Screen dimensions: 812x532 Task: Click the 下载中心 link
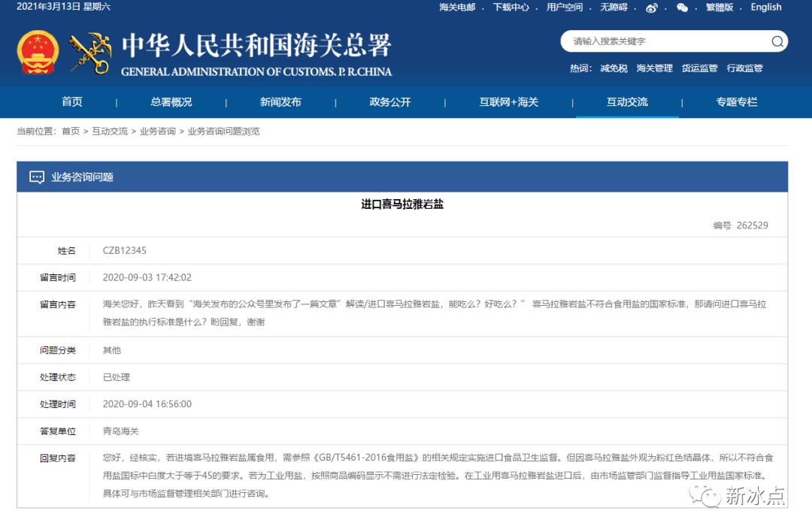[x=511, y=8]
